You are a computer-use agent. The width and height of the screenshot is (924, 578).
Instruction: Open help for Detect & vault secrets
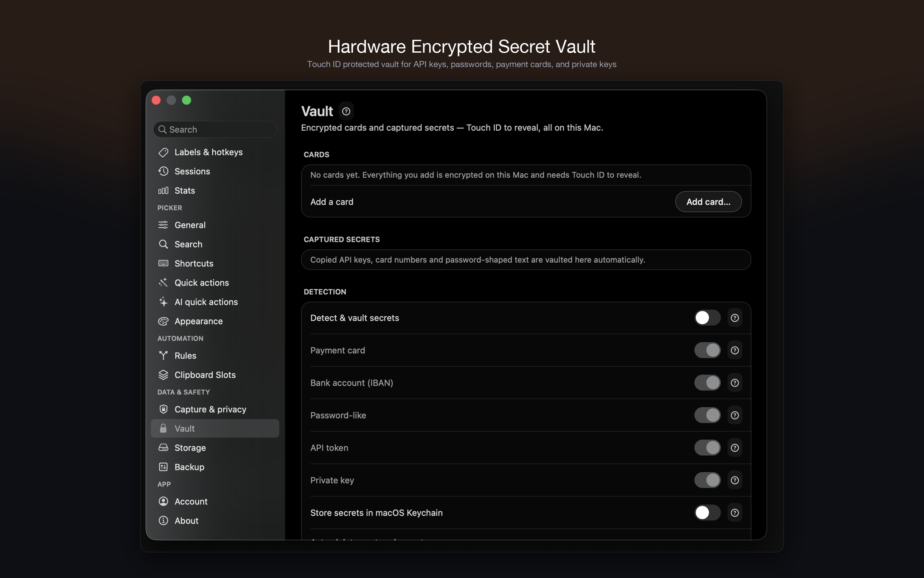[735, 318]
